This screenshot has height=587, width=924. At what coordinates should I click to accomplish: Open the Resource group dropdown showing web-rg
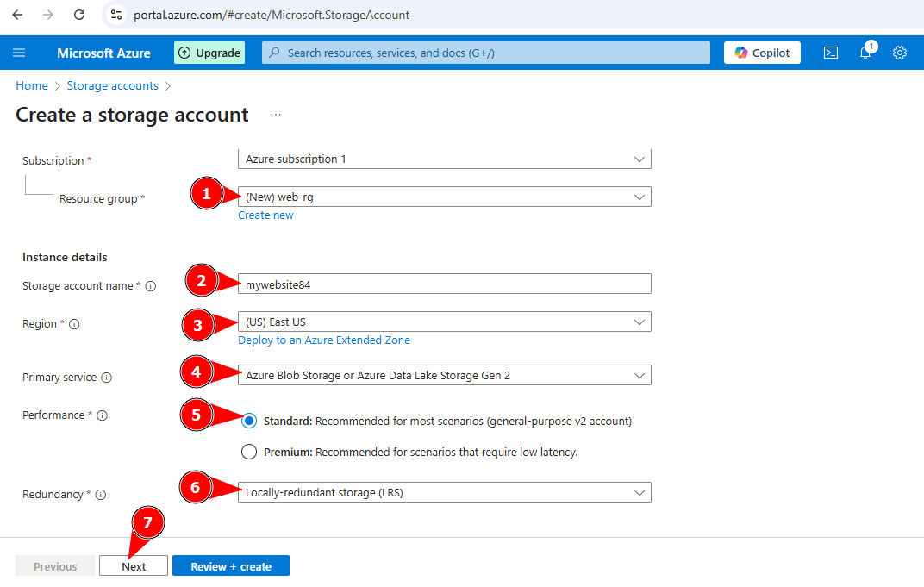(x=444, y=197)
